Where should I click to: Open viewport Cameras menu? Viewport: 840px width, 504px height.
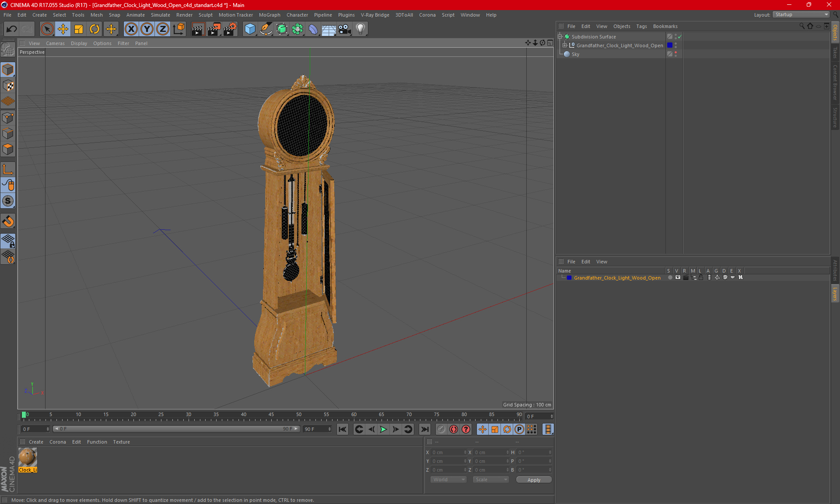tap(55, 43)
